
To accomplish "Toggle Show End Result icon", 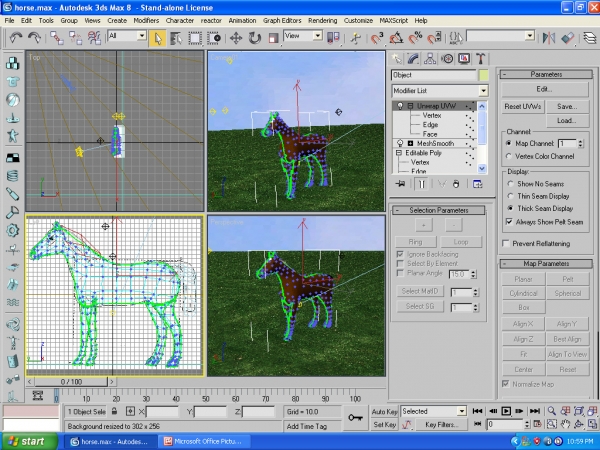I will tap(421, 184).
